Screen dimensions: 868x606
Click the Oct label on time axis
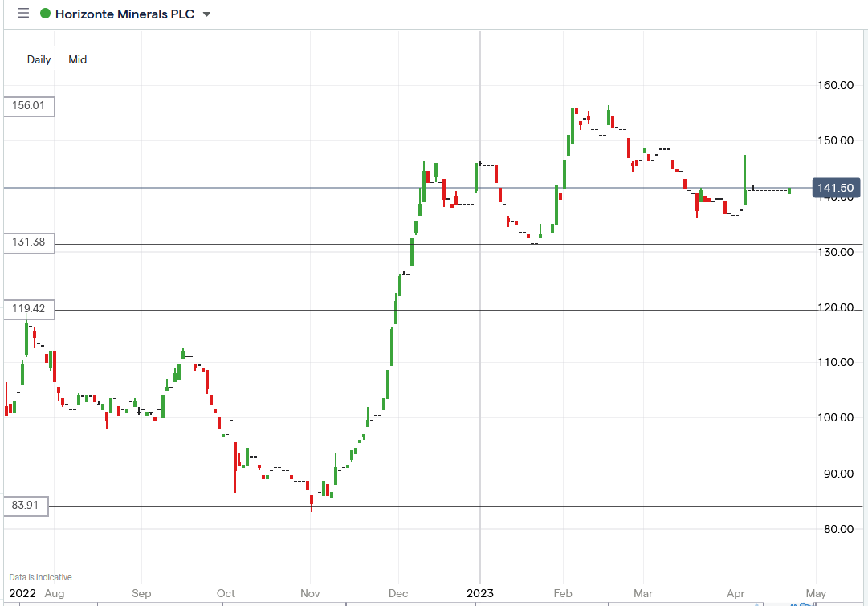tap(226, 594)
